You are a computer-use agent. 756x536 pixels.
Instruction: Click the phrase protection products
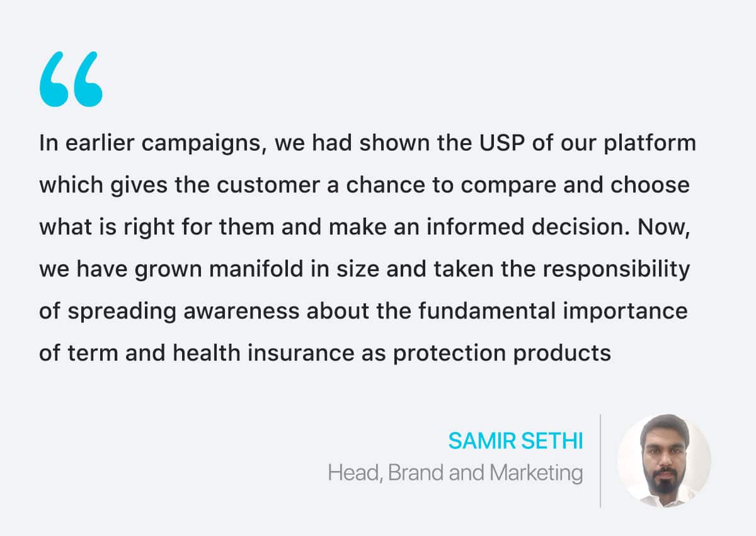coord(502,354)
